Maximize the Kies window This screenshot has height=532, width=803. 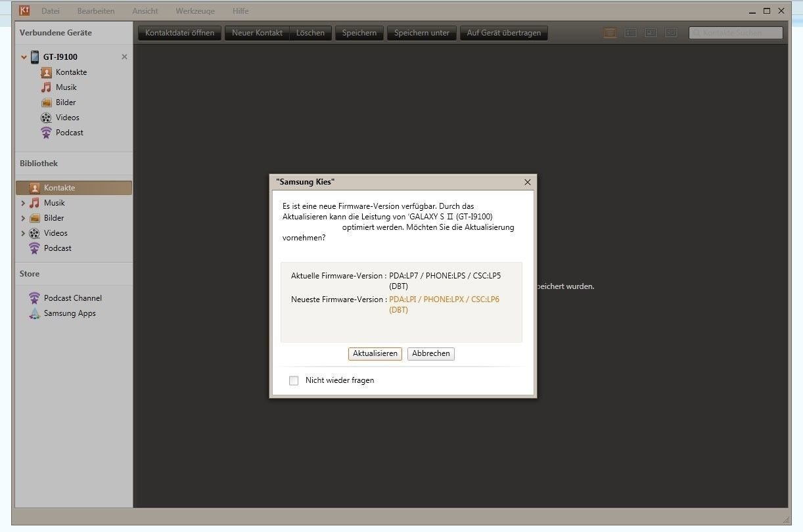(x=767, y=11)
